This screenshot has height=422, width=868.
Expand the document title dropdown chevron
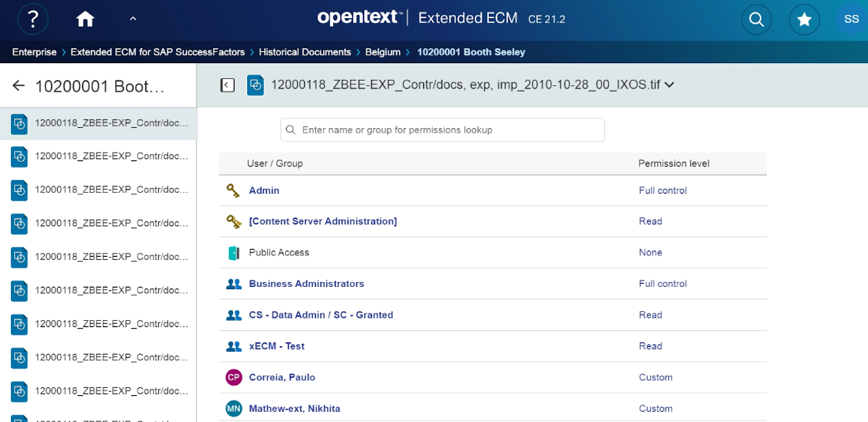pyautogui.click(x=670, y=85)
